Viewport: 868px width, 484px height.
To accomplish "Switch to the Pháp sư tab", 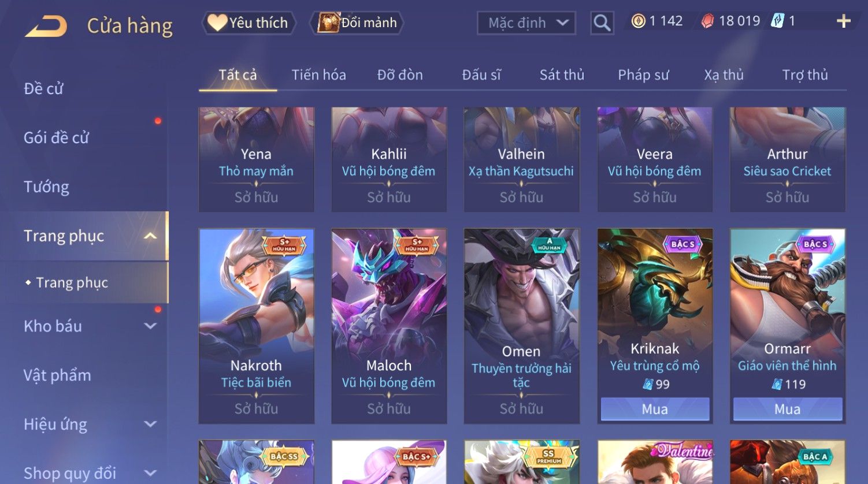I will [x=643, y=75].
